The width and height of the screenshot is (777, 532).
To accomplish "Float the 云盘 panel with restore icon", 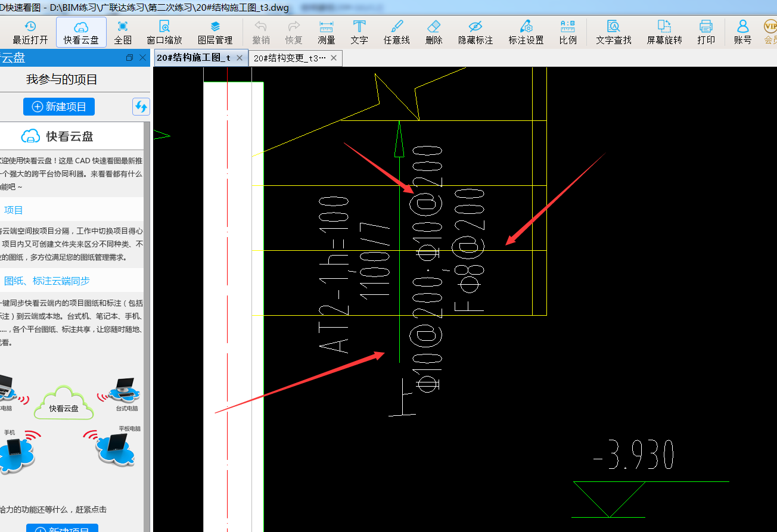I will (130, 58).
